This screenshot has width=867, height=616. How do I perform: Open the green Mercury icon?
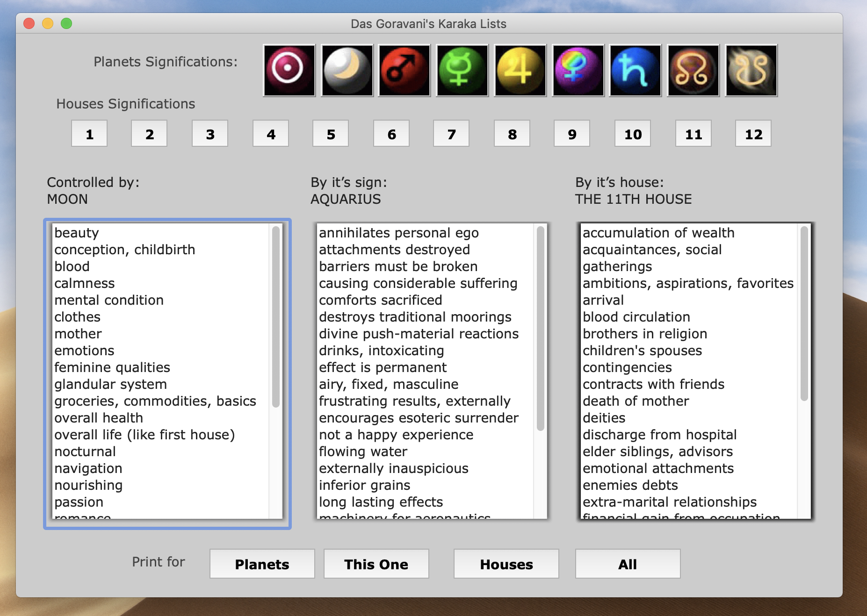tap(462, 71)
